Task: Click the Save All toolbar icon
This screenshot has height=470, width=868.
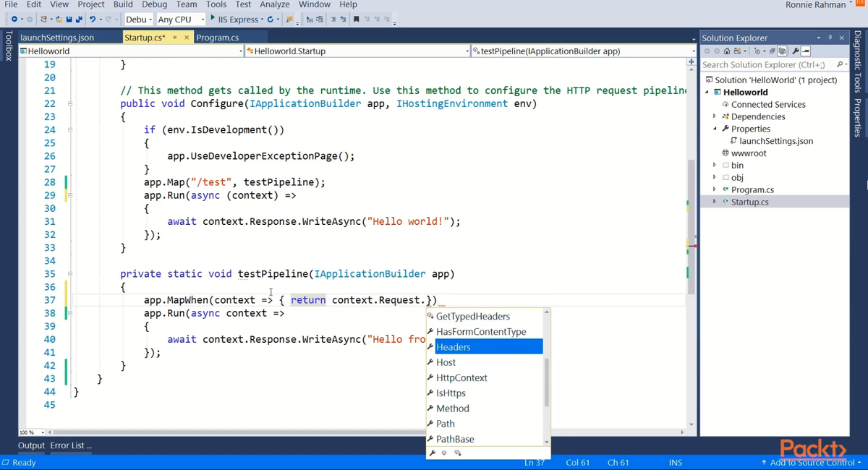Action: click(80, 19)
